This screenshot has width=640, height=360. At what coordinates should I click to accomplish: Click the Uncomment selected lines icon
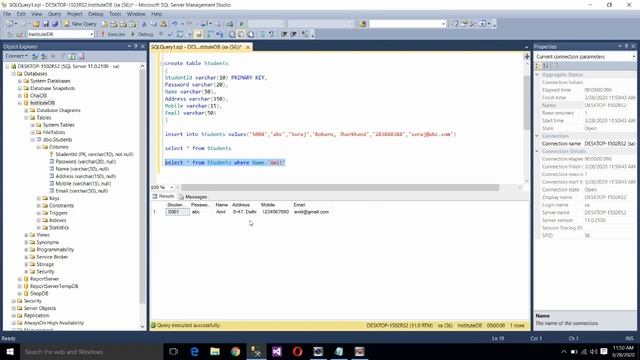(271, 34)
